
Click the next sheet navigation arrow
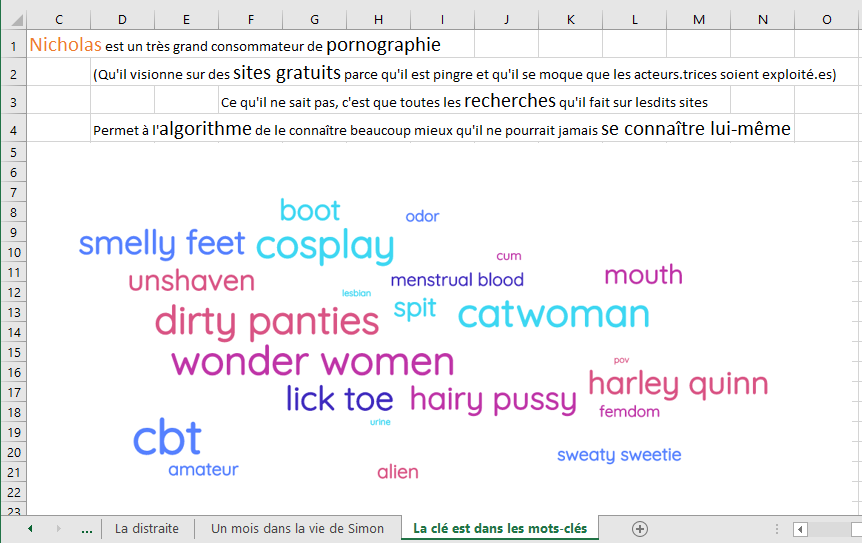58,528
